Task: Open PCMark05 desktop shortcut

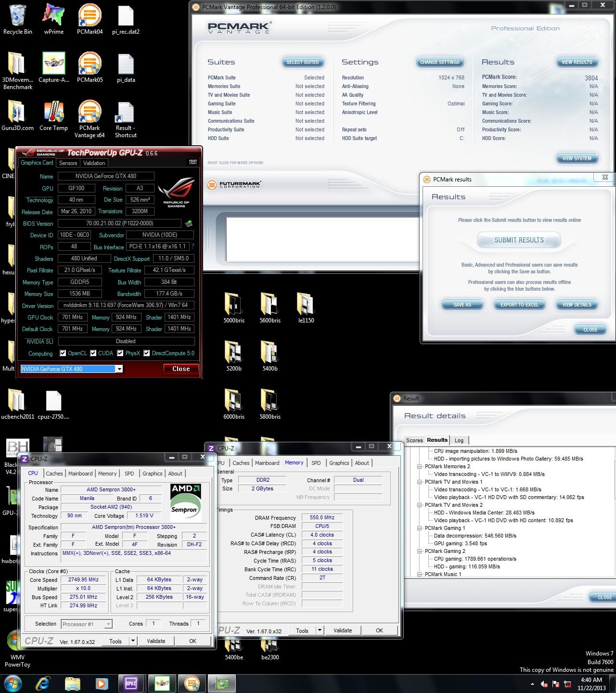Action: tap(90, 67)
